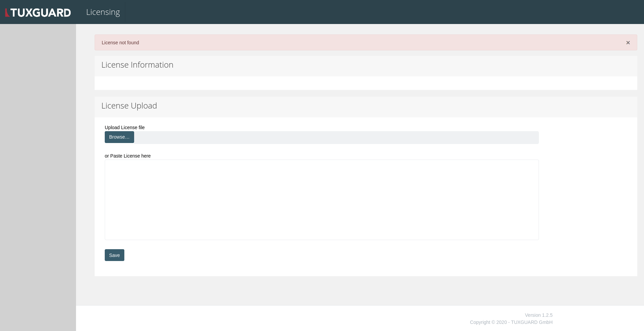Click the 'License Upload' section heading
This screenshot has width=644, height=331.
pos(129,105)
